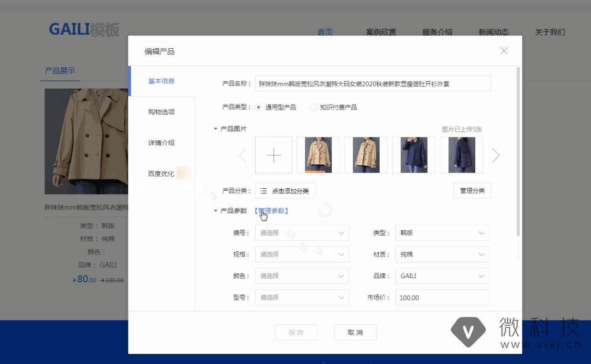
Task: Click the 管理参数 link
Action: pyautogui.click(x=272, y=211)
